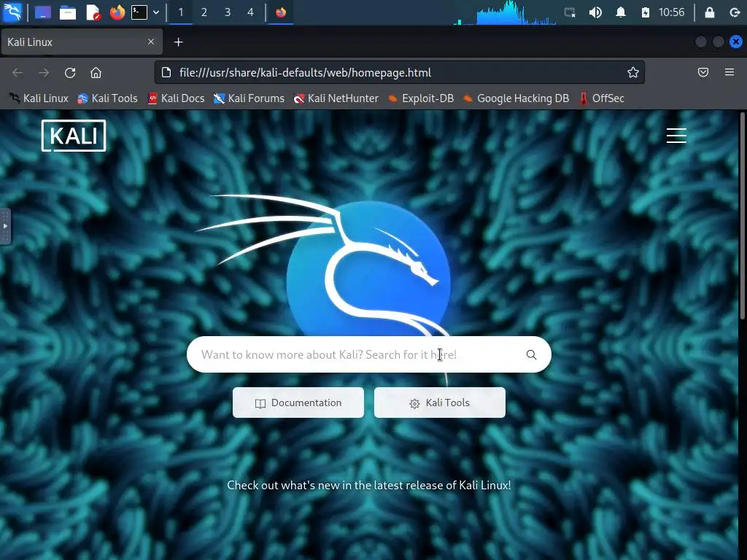The image size is (747, 560).
Task: Open the Exploit-DB bookmark
Action: 421,98
